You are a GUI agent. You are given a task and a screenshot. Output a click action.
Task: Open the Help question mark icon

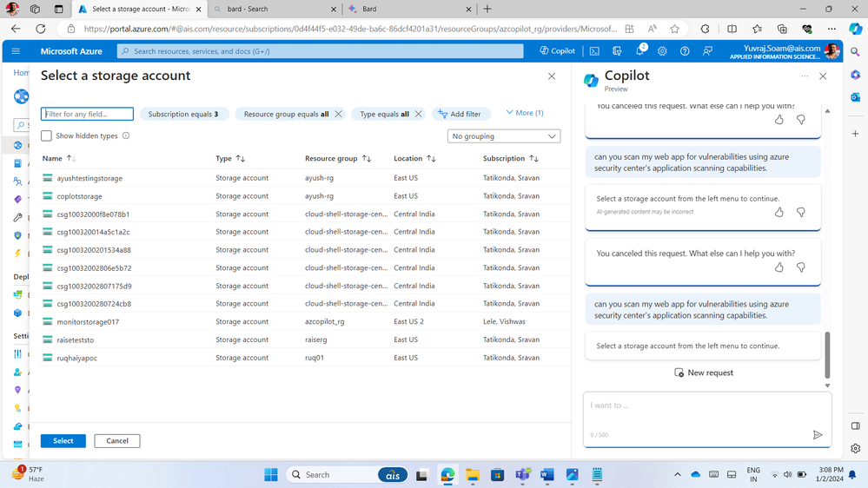685,51
